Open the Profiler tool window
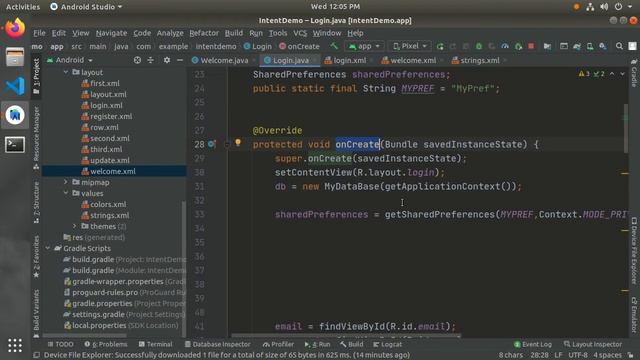 [x=278, y=344]
